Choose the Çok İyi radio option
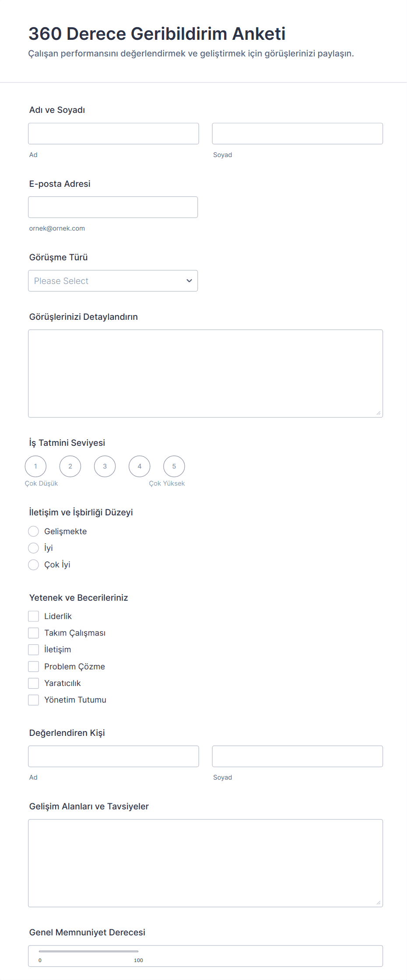The image size is (407, 980). click(33, 564)
